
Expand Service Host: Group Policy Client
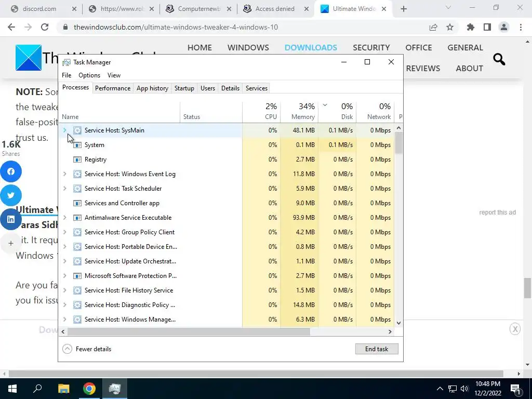pos(64,232)
